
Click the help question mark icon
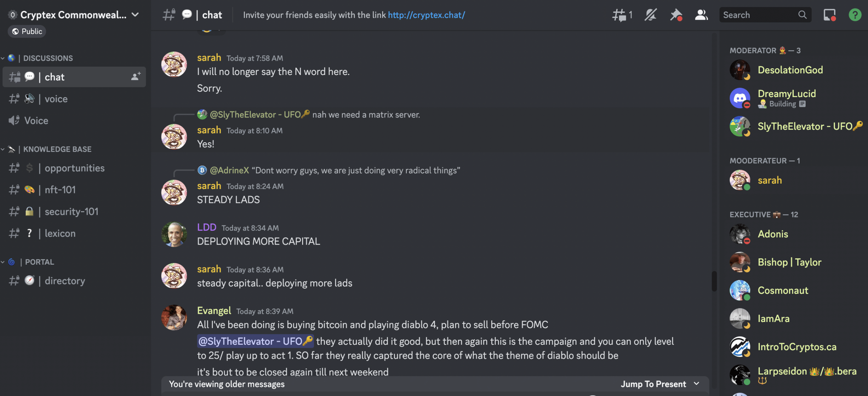[x=854, y=14]
